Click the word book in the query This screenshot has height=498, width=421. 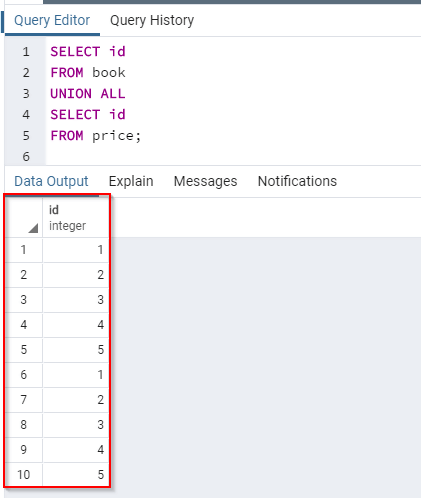(x=109, y=73)
